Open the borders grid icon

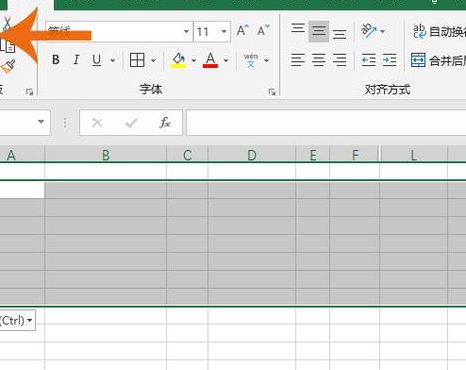(x=137, y=60)
